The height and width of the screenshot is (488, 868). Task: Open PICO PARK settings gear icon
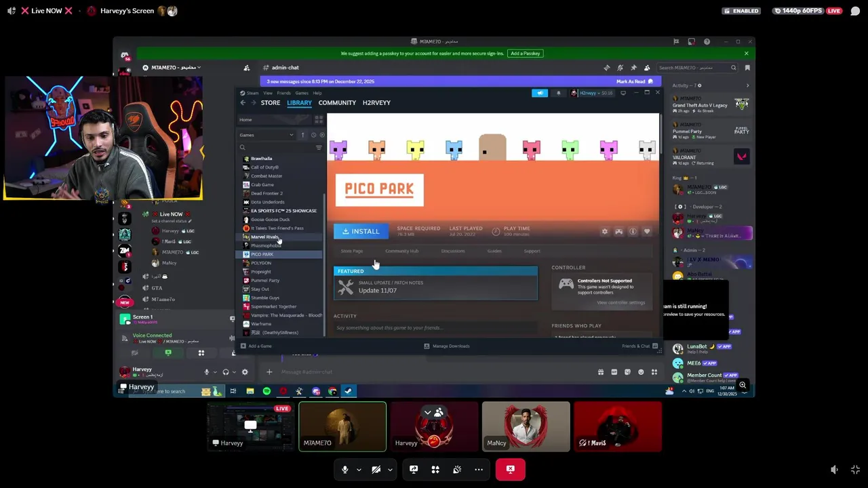point(605,232)
